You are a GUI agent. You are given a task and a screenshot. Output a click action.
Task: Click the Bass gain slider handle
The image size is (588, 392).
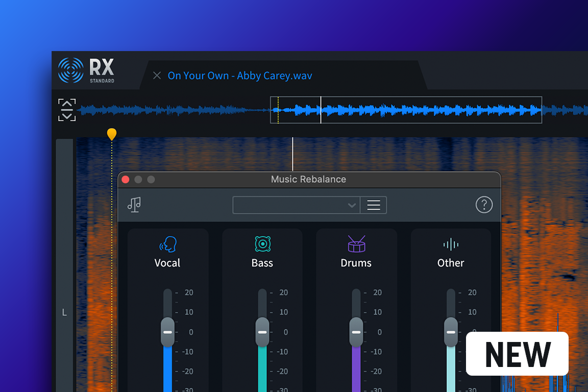click(262, 332)
